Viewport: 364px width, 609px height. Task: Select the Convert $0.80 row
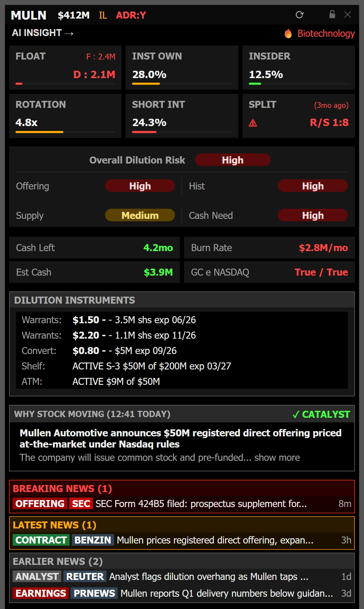pos(182,351)
